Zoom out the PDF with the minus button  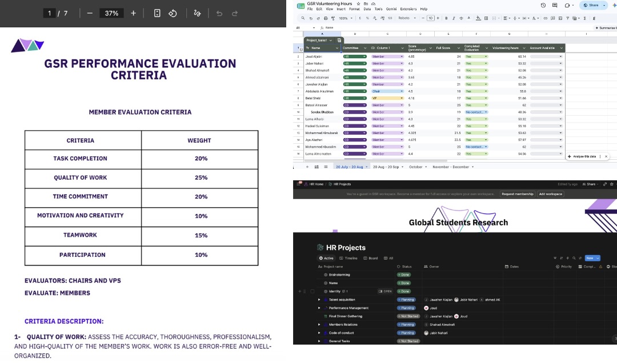[90, 13]
